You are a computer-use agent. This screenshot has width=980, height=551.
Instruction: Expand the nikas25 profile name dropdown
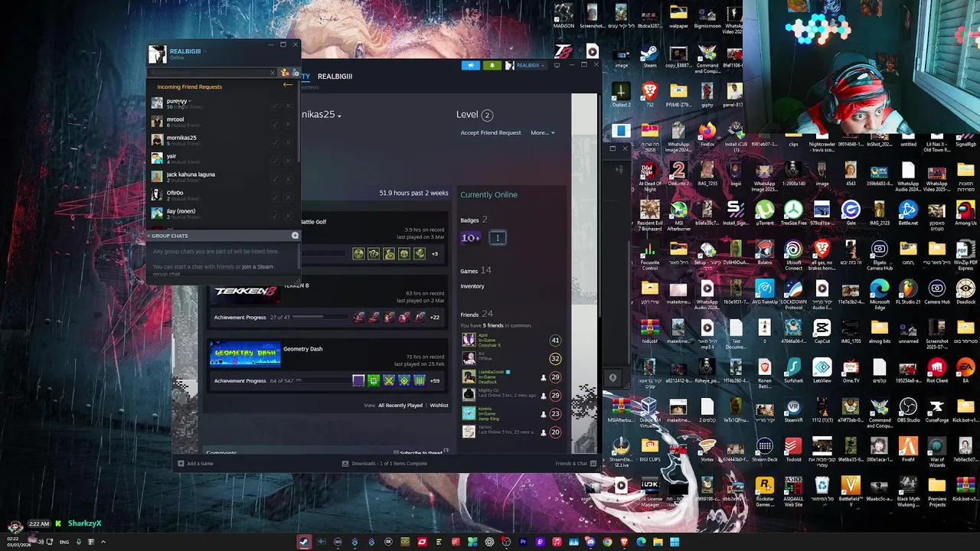point(339,116)
